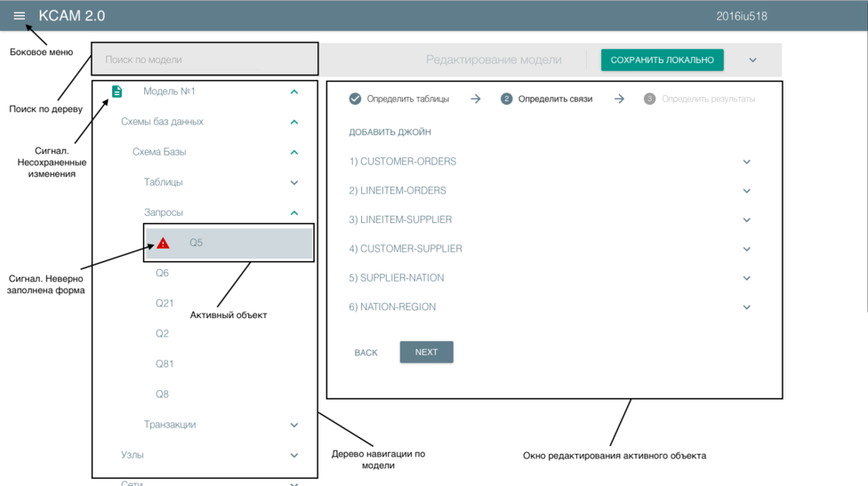868x486 pixels.
Task: Click the step 3 circle icon
Action: (649, 99)
